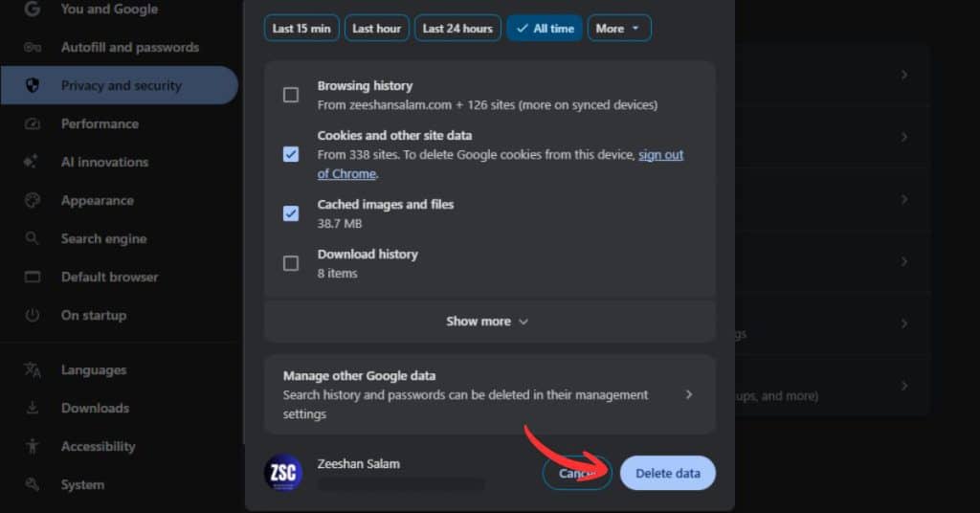Uncheck Cookies and other site data
The height and width of the screenshot is (513, 980).
click(x=291, y=154)
